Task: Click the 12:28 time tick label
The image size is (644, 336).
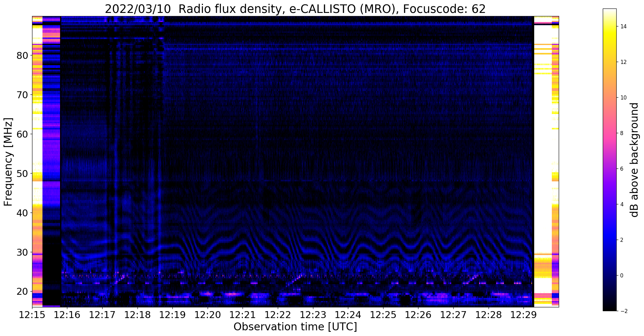Action: (488, 315)
